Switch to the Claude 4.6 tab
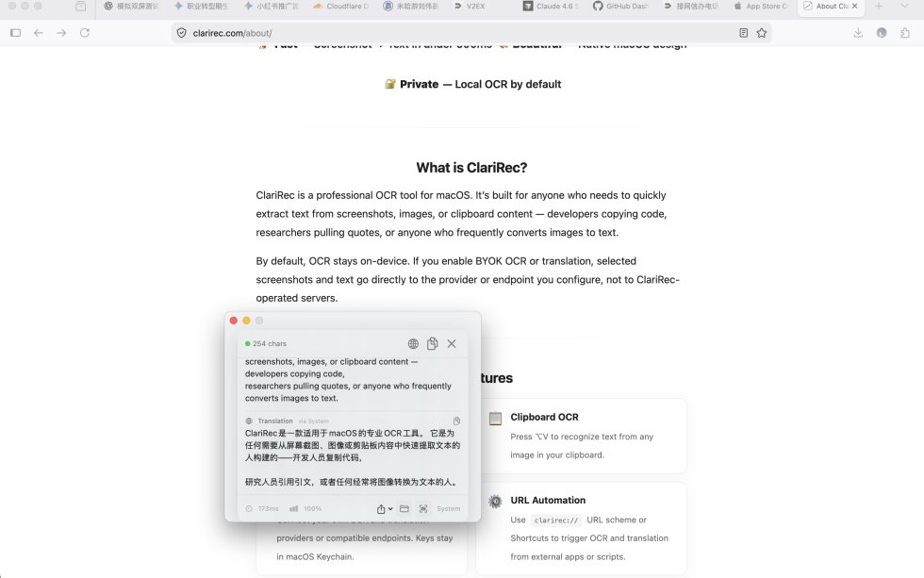Screen dimensions: 924x578 (551, 6)
